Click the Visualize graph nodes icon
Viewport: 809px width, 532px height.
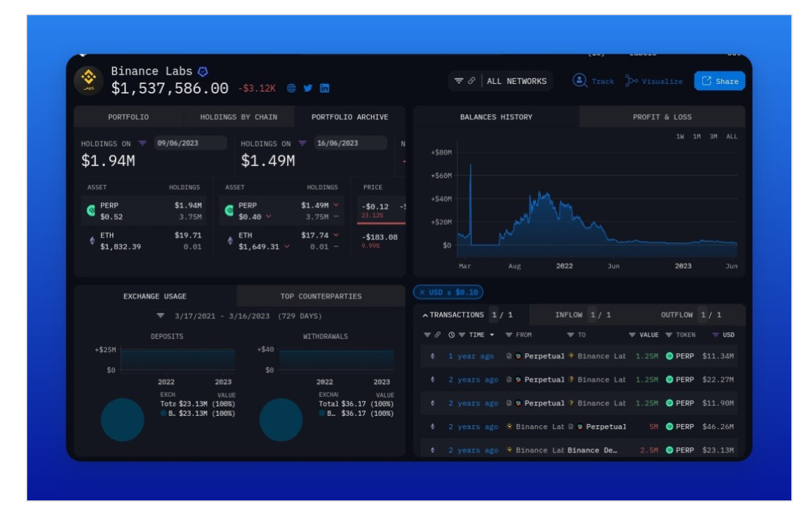click(631, 81)
